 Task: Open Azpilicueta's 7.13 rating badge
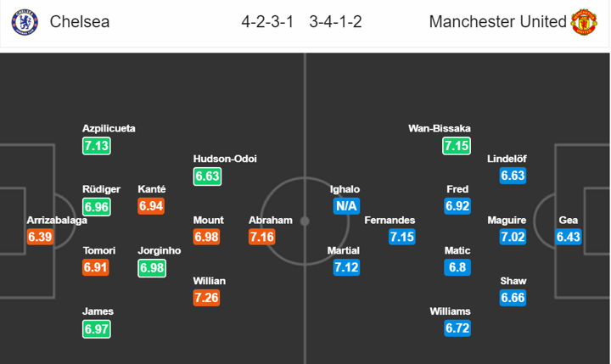pos(97,145)
